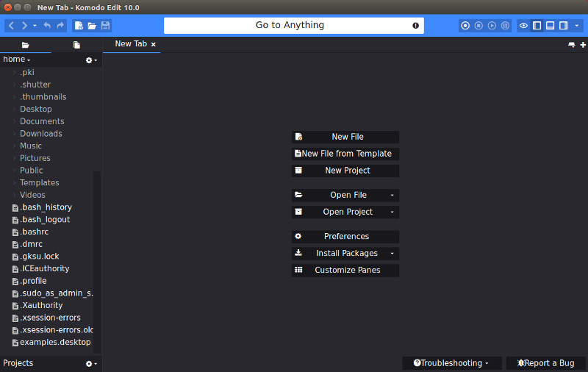Expand the Documents folder
Image resolution: width=588 pixels, height=372 pixels.
coord(14,121)
